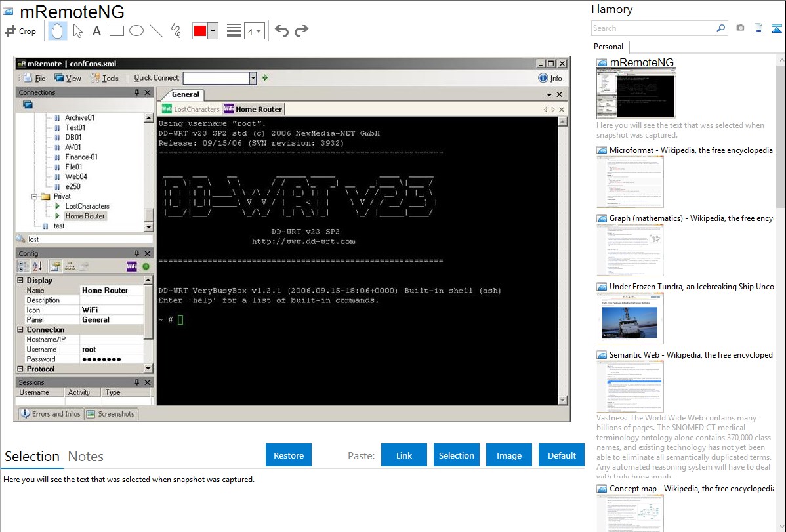
Task: Redo the last undone action
Action: click(301, 31)
